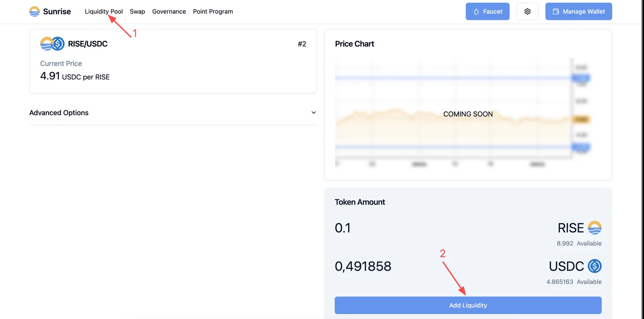Click the Token Amount heading
This screenshot has height=319, width=644.
360,202
